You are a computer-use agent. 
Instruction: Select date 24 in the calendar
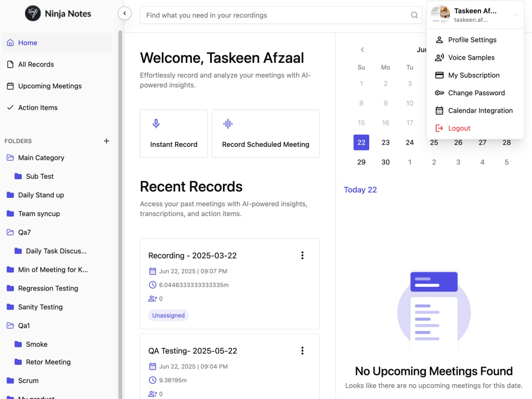[410, 143]
